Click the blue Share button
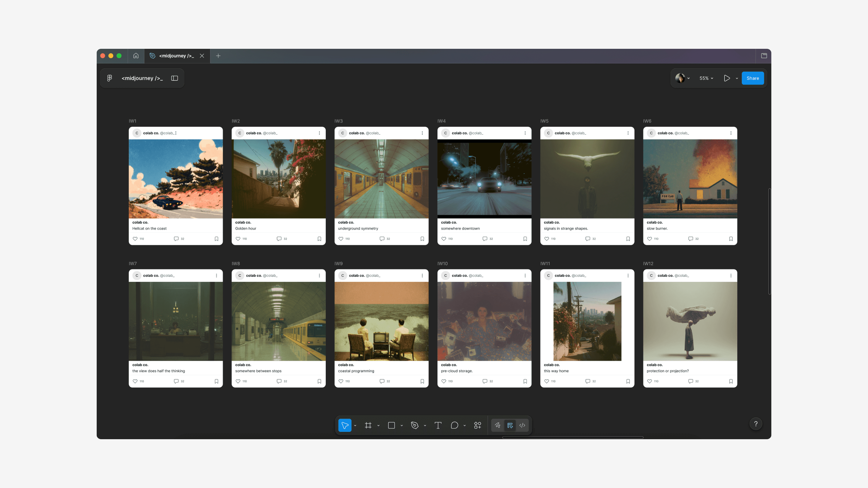The width and height of the screenshot is (868, 488). (753, 78)
